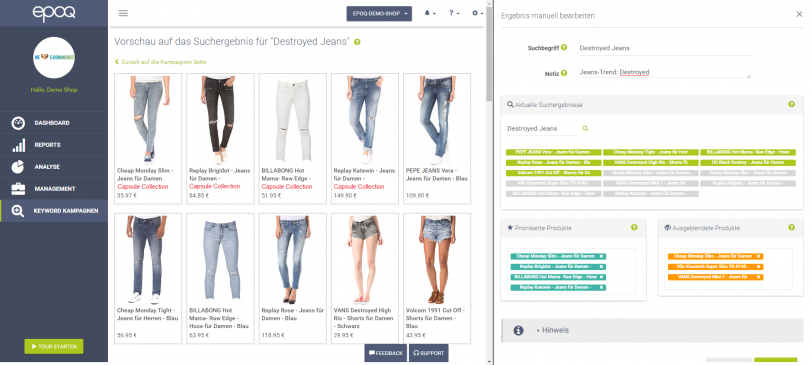Viewport: 812px width, 365px height.
Task: Click the green DC Black Destroy result tag
Action: tap(748, 163)
